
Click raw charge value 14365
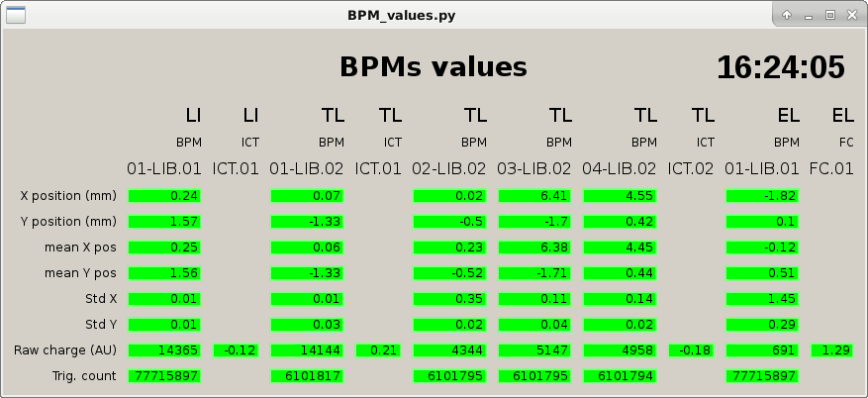point(165,350)
